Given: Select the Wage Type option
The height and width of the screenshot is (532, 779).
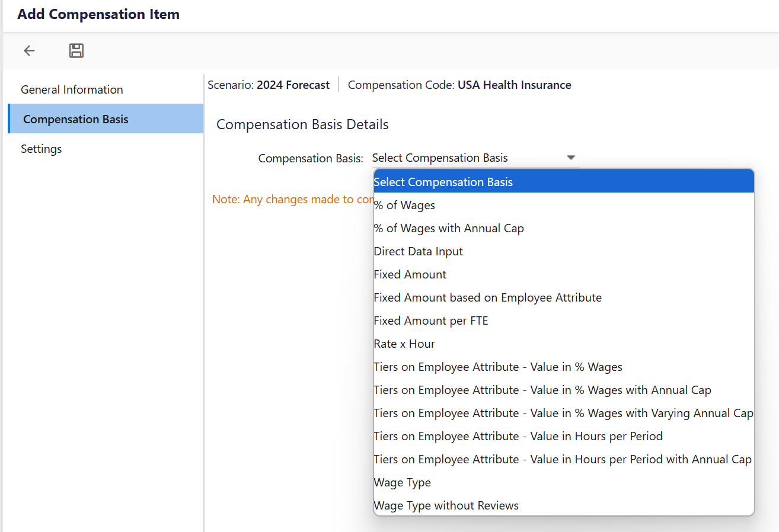Looking at the screenshot, I should (x=402, y=482).
